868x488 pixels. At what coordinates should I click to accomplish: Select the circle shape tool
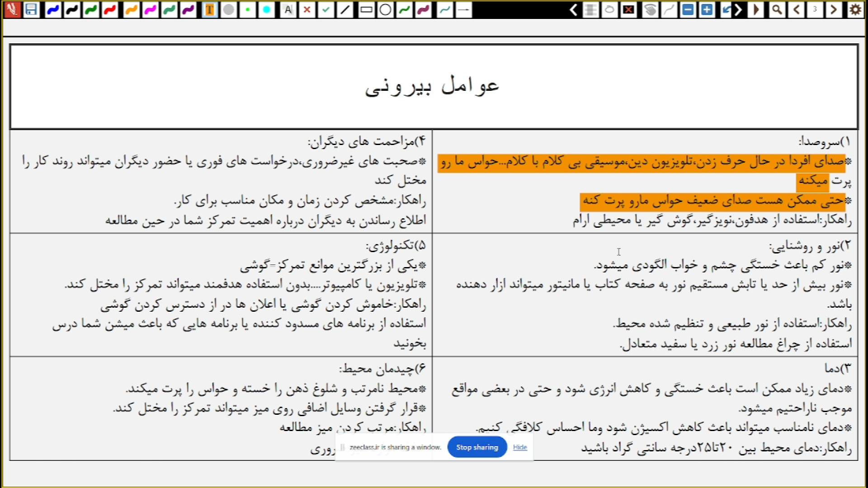[385, 9]
